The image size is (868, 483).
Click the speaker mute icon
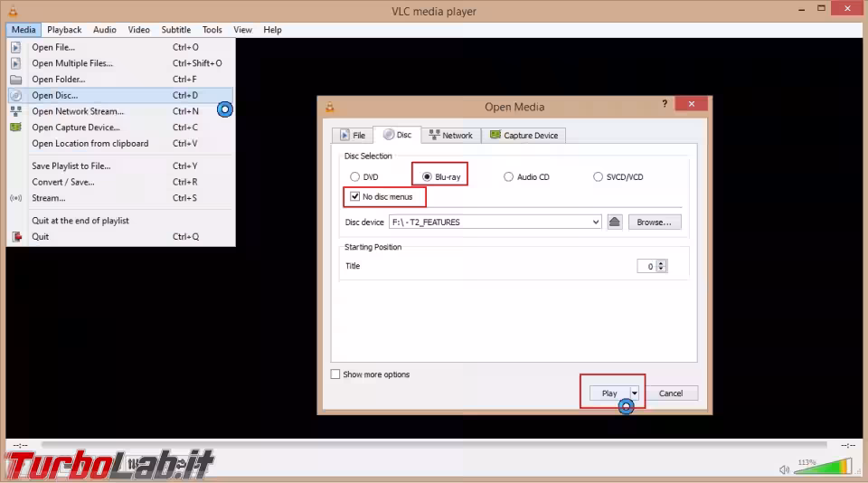click(x=784, y=469)
